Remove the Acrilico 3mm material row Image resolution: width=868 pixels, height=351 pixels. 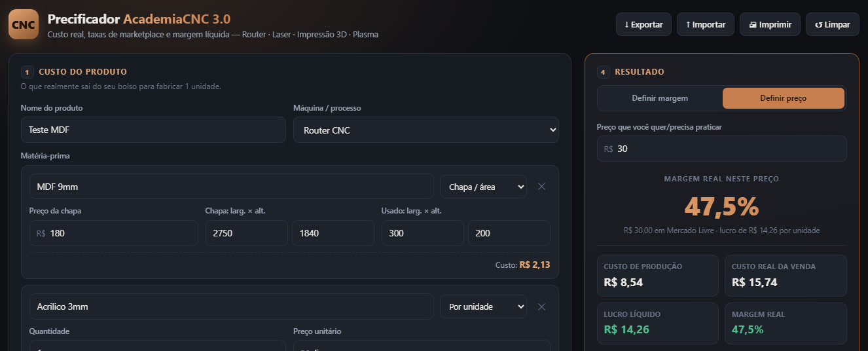tap(541, 306)
